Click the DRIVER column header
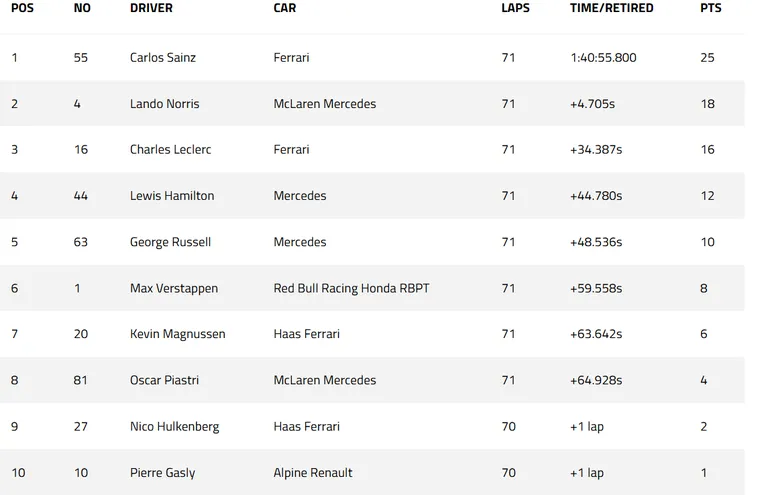Image resolution: width=768 pixels, height=495 pixels. tap(151, 8)
